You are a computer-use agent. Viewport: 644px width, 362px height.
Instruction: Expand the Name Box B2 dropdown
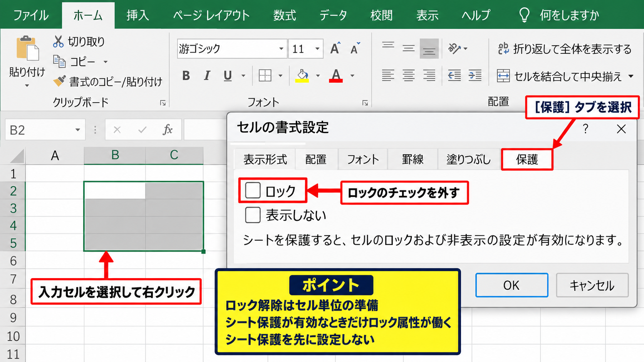pyautogui.click(x=78, y=130)
